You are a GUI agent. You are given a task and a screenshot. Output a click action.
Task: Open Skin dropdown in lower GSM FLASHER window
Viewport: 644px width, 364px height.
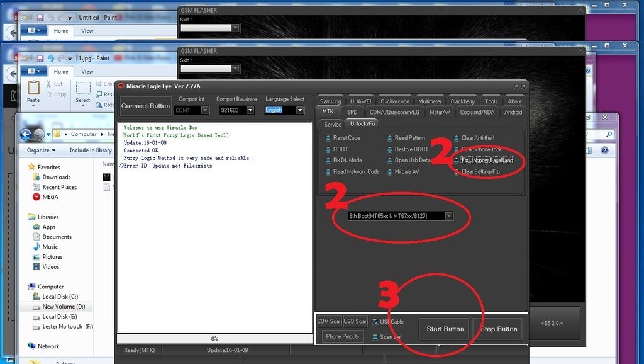coord(235,69)
